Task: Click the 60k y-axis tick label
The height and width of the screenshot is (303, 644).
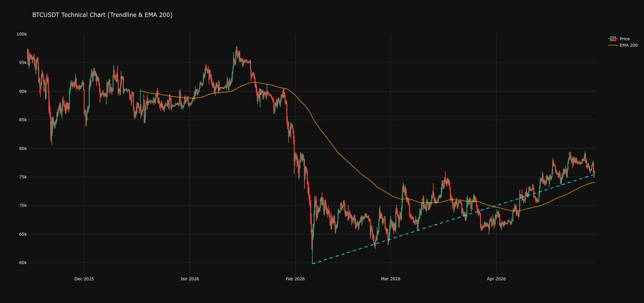Action: [22, 263]
